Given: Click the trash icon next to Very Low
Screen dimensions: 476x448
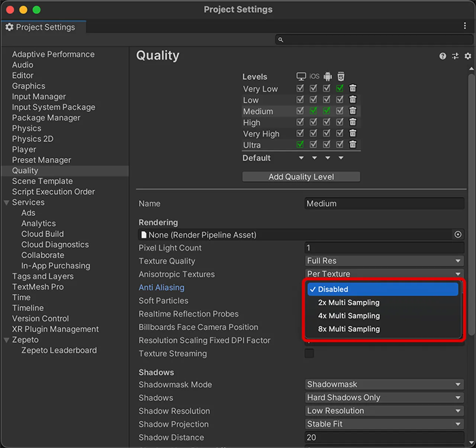Looking at the screenshot, I should [x=353, y=88].
